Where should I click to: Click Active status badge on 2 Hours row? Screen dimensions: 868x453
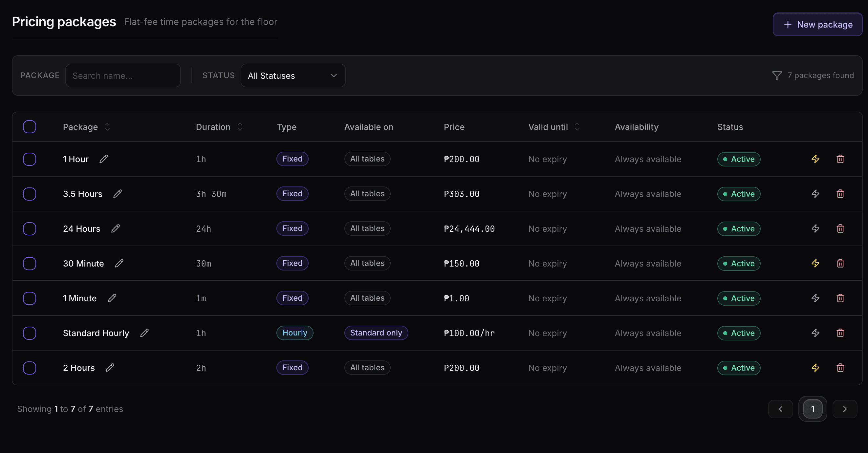(x=739, y=368)
